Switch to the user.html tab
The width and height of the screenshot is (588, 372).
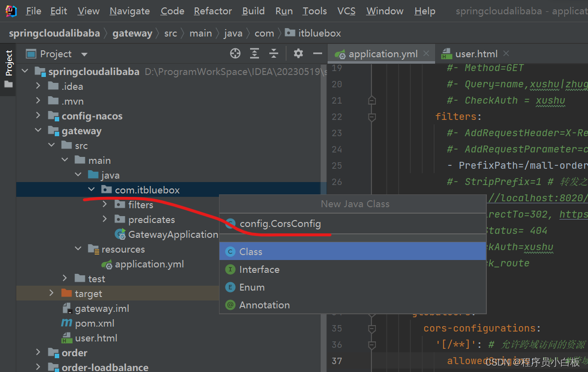[476, 54]
